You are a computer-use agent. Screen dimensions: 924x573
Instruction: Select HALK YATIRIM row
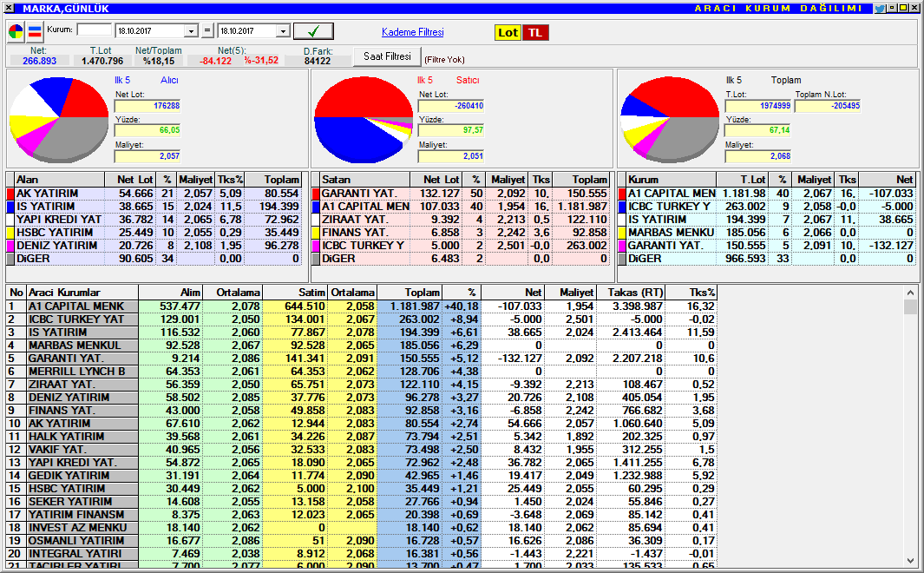tap(361, 436)
